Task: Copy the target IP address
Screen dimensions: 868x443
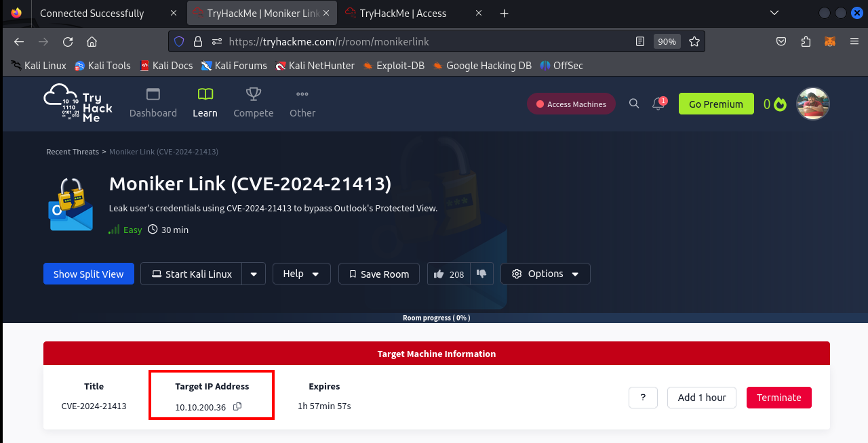Action: [x=237, y=406]
